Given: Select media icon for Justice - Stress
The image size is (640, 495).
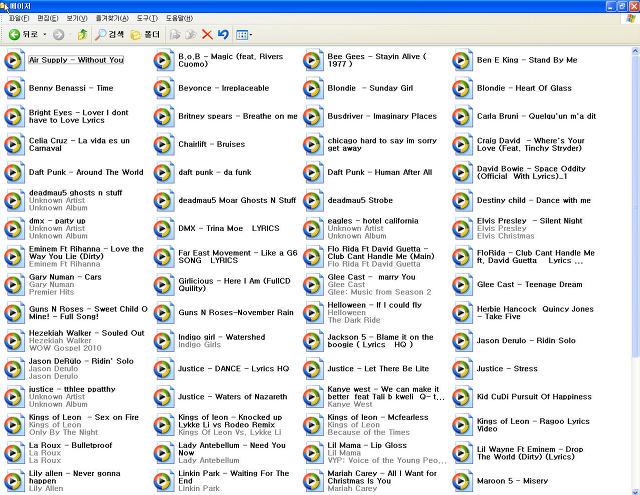Looking at the screenshot, I should 463,369.
